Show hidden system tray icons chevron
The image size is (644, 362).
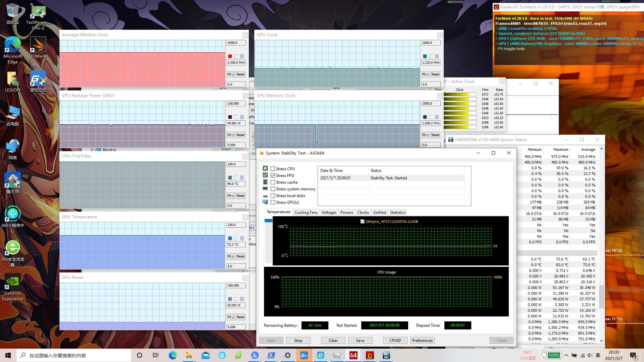566,355
